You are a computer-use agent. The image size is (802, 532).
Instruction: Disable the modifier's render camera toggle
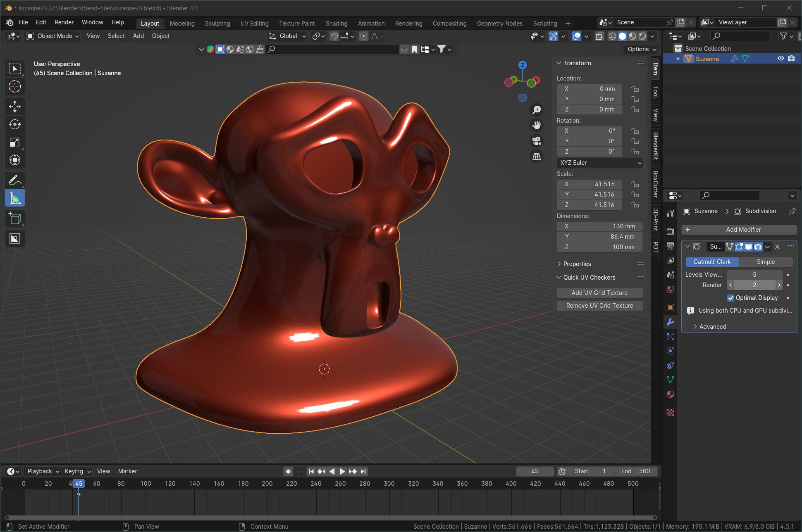click(758, 247)
